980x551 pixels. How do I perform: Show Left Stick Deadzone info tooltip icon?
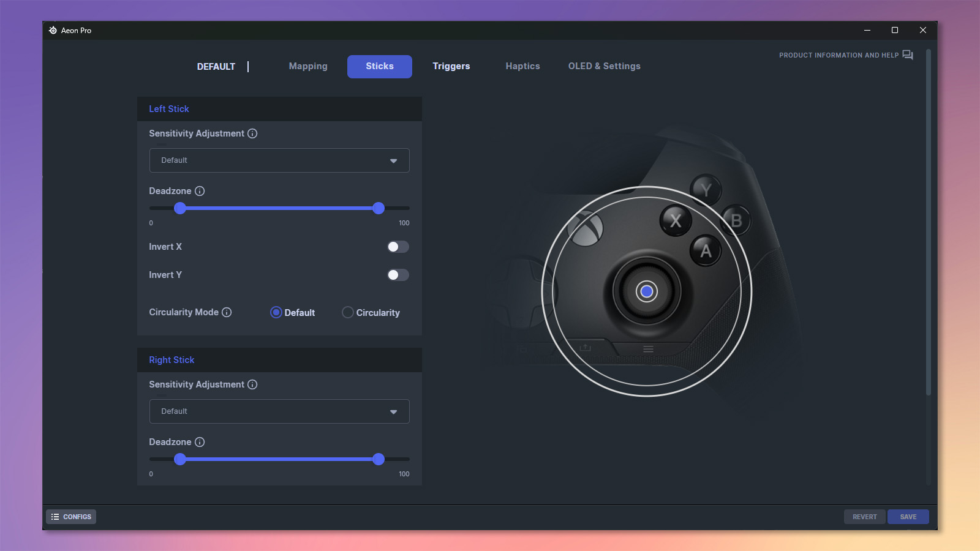pos(200,191)
